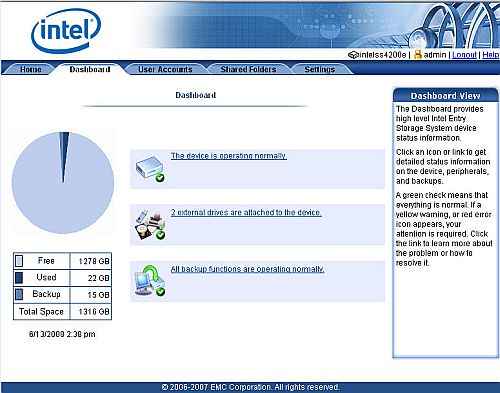Click the Intel logo
The image size is (500, 393).
click(x=66, y=30)
